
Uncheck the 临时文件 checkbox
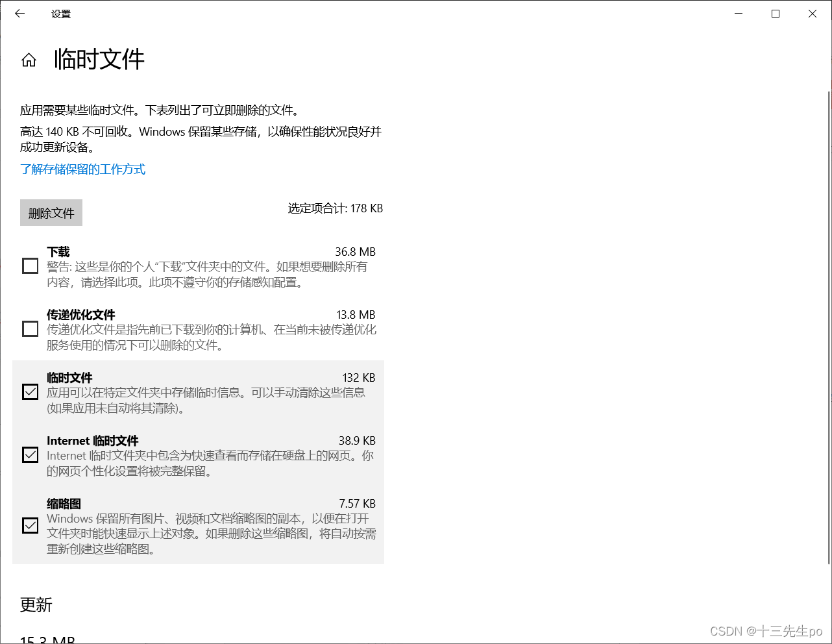tap(30, 391)
